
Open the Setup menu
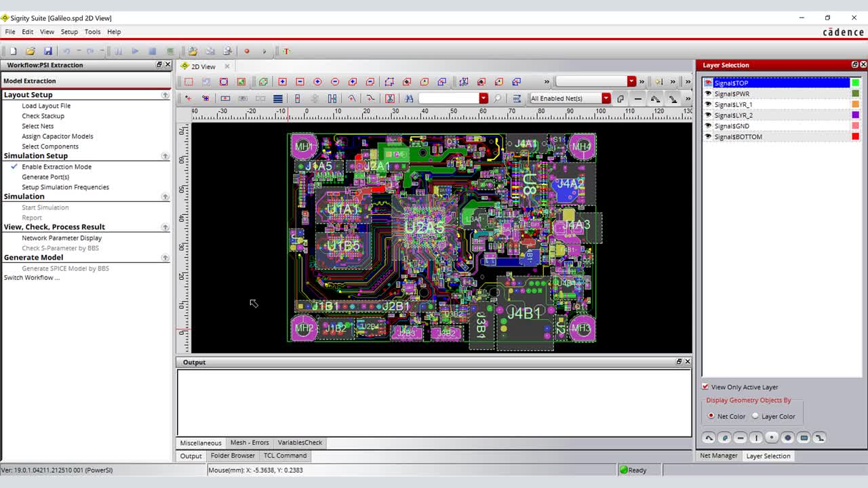pos(69,32)
